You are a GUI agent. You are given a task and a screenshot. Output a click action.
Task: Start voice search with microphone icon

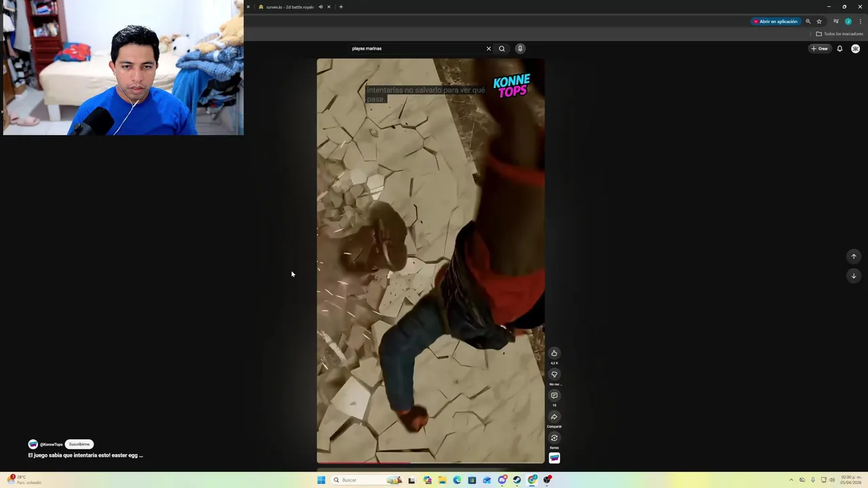pos(520,49)
